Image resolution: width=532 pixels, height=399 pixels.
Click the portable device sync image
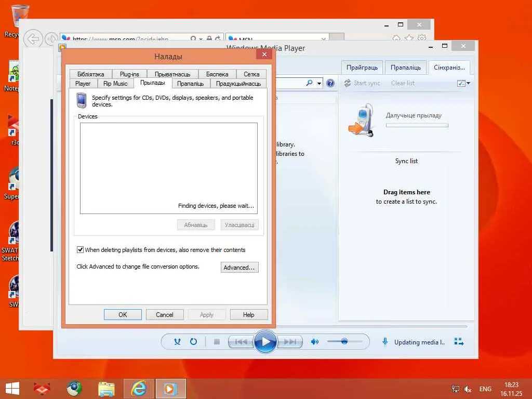pyautogui.click(x=362, y=120)
